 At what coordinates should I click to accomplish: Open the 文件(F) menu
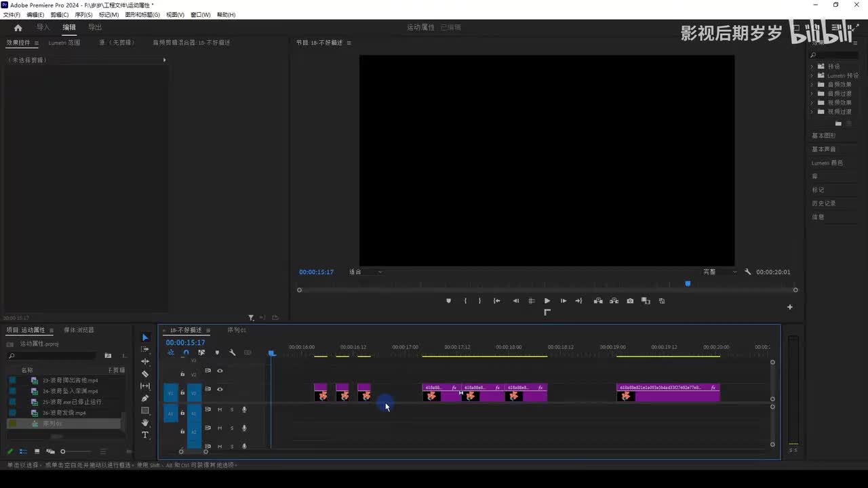pos(12,15)
